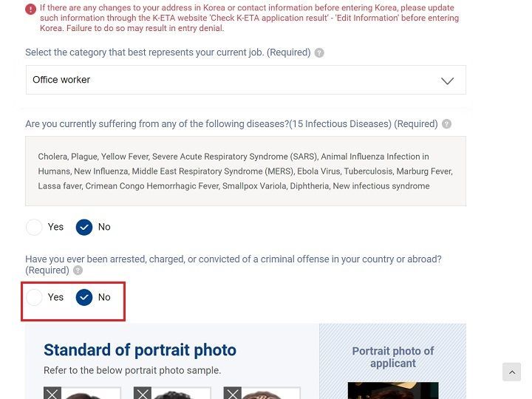Open the Office worker job dropdown
532x399 pixels.
[245, 80]
